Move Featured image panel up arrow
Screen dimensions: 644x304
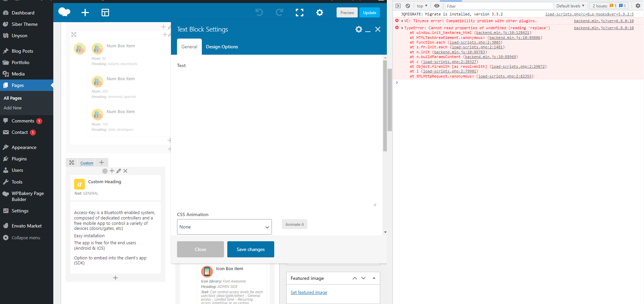(355, 278)
